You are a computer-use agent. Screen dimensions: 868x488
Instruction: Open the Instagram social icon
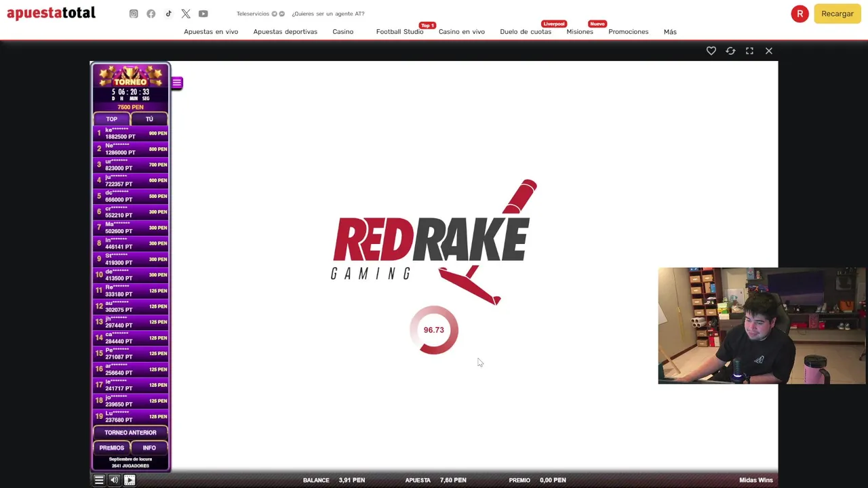pos(134,14)
